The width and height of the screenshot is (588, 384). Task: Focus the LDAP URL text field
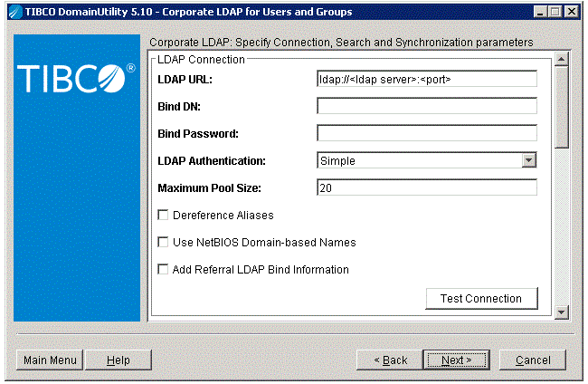(x=427, y=79)
